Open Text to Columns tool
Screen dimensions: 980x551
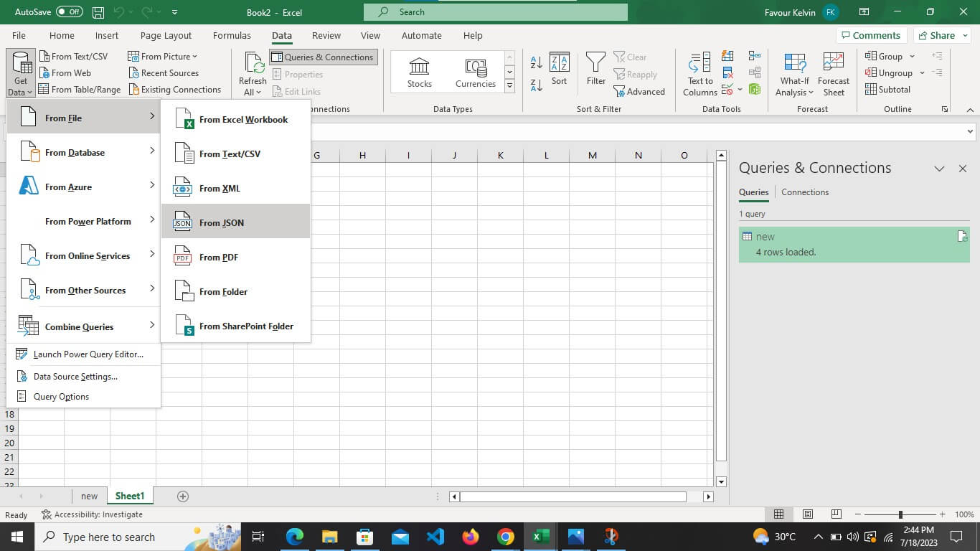(x=699, y=74)
